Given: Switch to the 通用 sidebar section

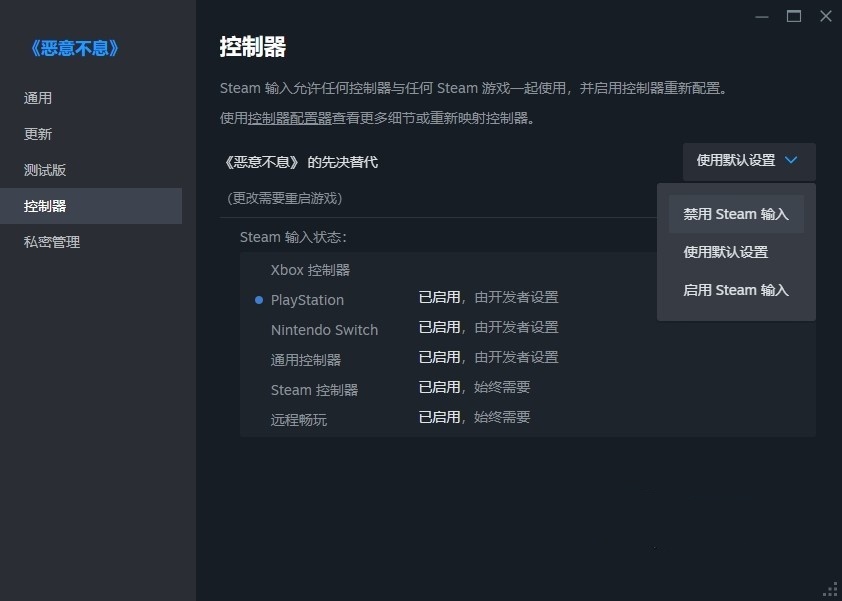Looking at the screenshot, I should (x=38, y=97).
